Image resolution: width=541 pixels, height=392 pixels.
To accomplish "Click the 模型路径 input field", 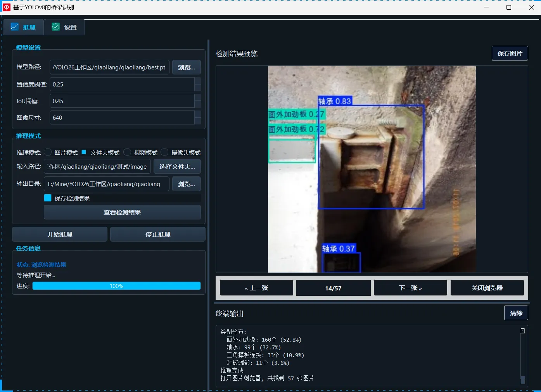I will point(109,67).
